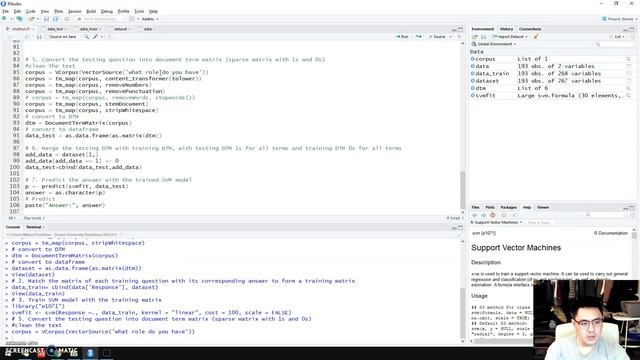
Task: Open the Debug menu
Action: pyautogui.click(x=107, y=11)
